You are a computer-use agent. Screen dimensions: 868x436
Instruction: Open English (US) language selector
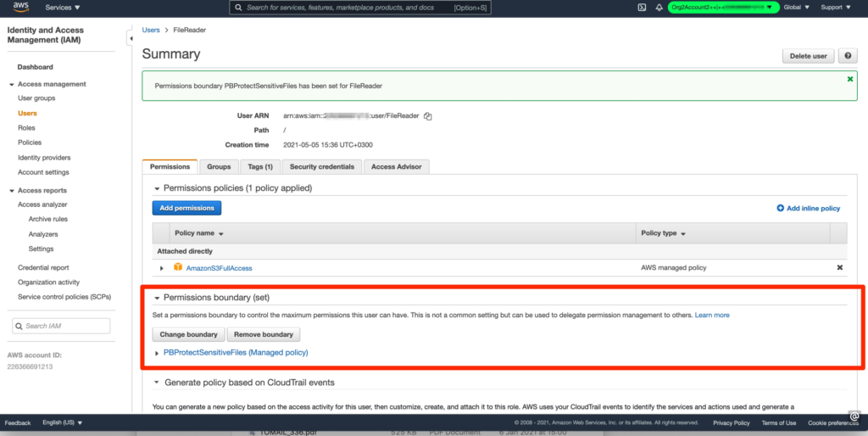[x=62, y=422]
